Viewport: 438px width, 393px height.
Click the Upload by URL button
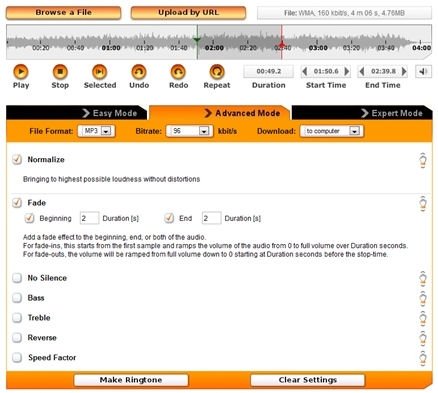click(x=188, y=13)
